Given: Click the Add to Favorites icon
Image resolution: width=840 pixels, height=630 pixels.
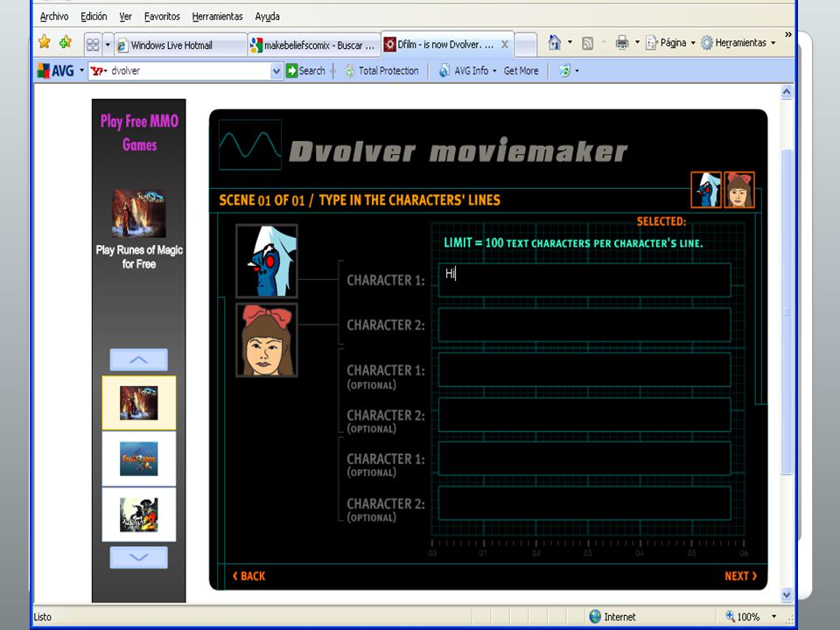Looking at the screenshot, I should pyautogui.click(x=66, y=42).
